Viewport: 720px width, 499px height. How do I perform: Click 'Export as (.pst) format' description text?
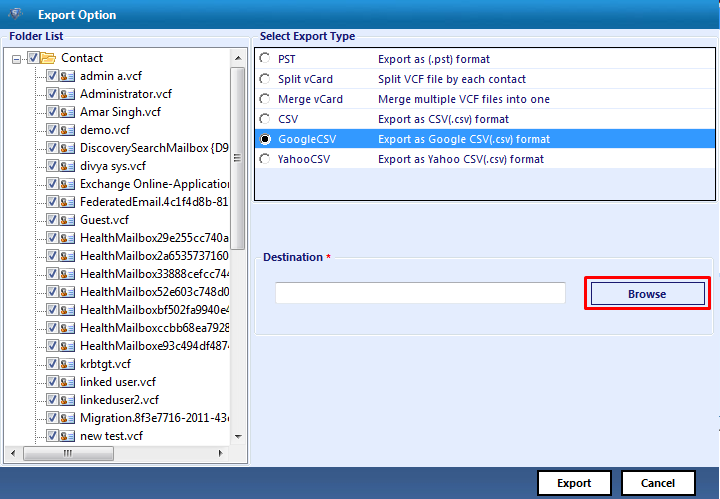pyautogui.click(x=434, y=59)
